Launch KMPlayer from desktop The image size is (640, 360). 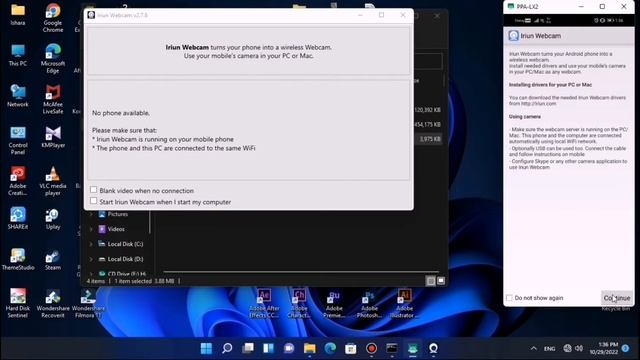coord(53,137)
